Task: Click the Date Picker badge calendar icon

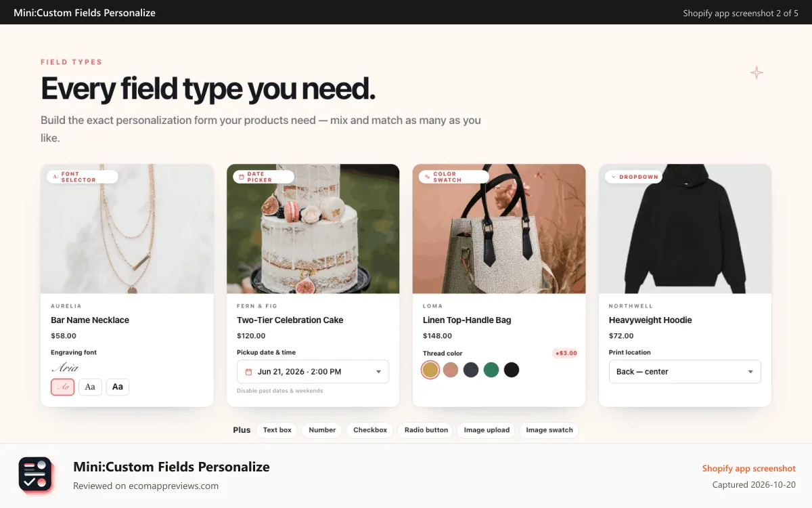Action: tap(241, 177)
